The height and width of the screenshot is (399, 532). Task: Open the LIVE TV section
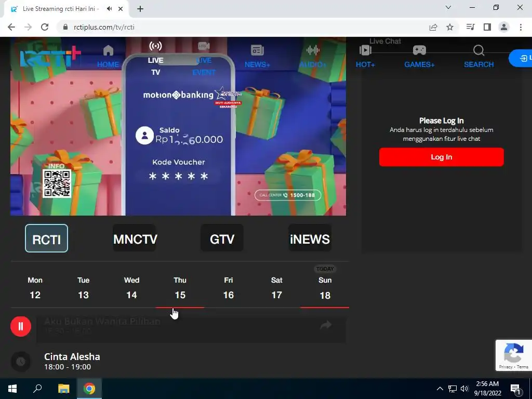[156, 59]
